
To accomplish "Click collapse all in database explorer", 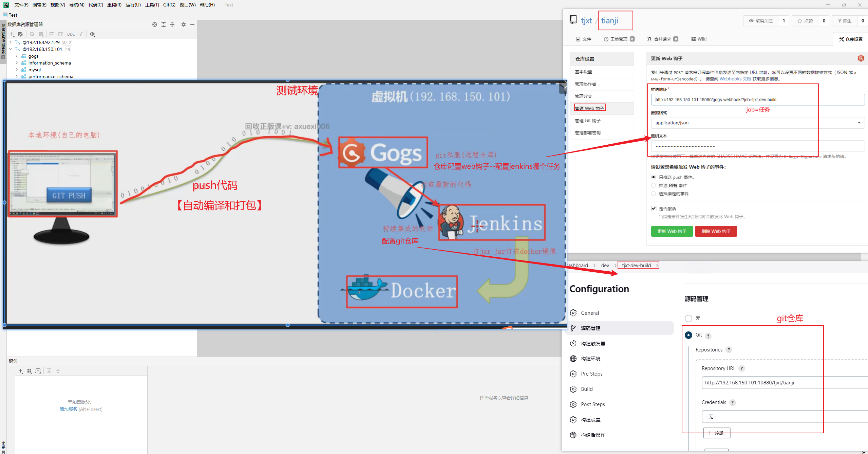I will coord(172,24).
